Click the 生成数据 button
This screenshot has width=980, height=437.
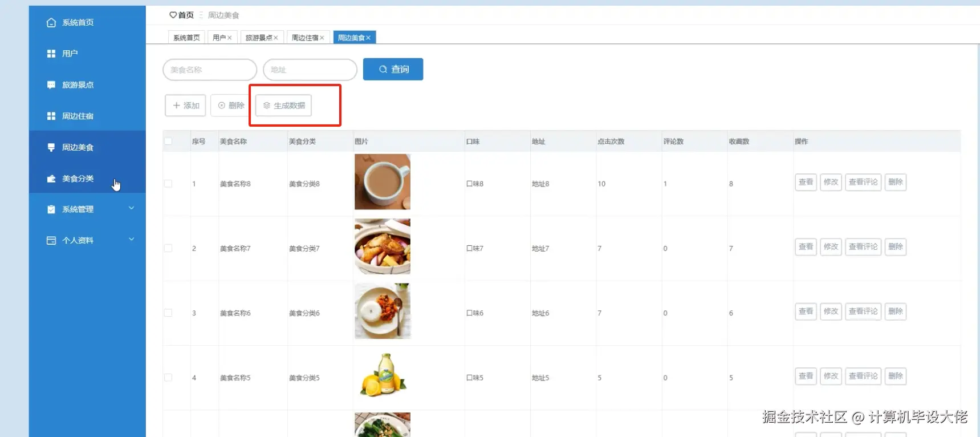[x=283, y=106]
